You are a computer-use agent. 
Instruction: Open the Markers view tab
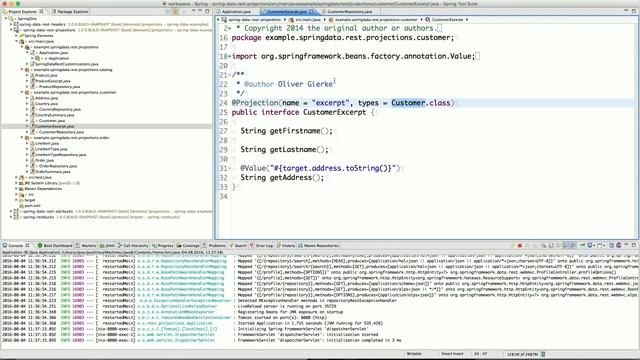tap(86, 246)
